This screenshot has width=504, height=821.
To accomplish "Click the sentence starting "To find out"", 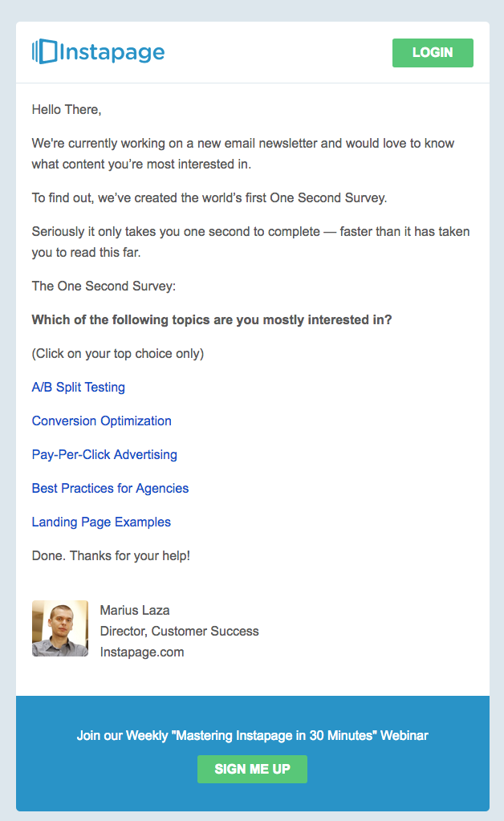I will click(209, 197).
